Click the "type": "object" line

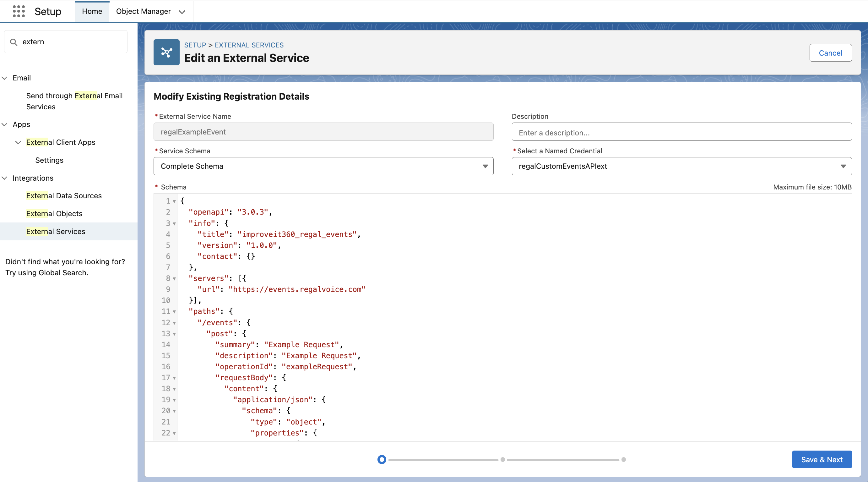(x=288, y=422)
